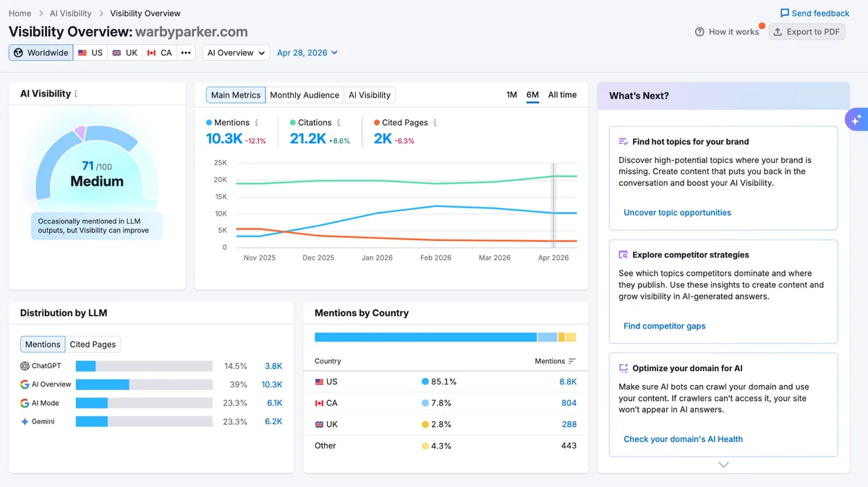Click the Visibility Overview breadcrumb text
Screen dimensions: 868x487
coord(145,13)
